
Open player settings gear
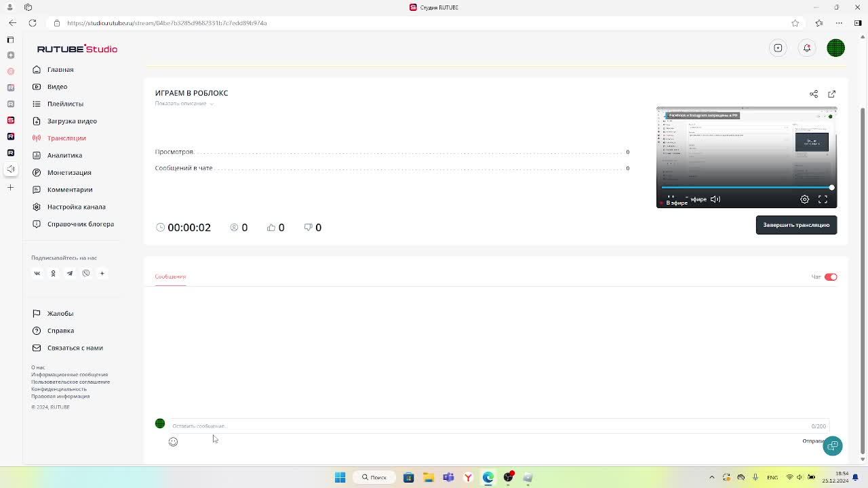pyautogui.click(x=804, y=199)
